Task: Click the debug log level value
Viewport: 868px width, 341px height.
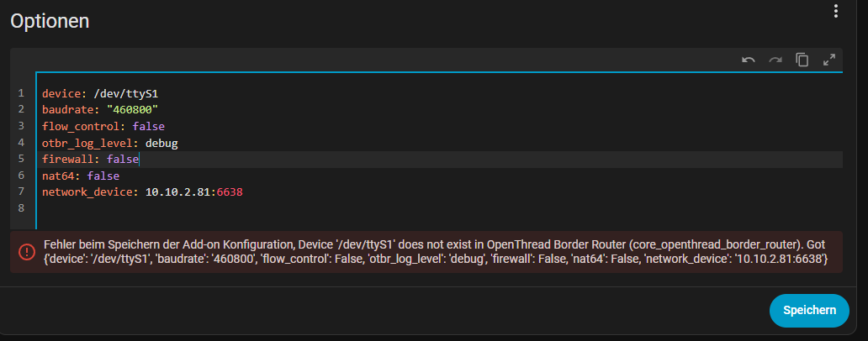Action: [x=161, y=144]
